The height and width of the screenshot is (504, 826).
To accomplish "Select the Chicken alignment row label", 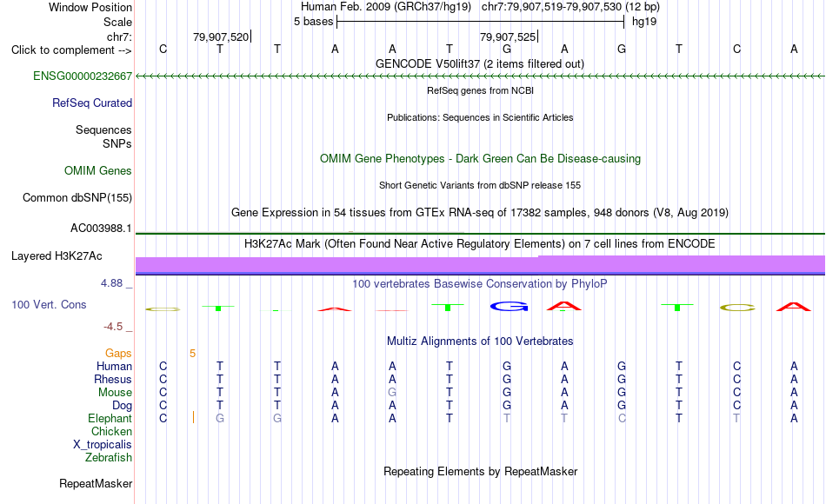I will click(x=111, y=431).
